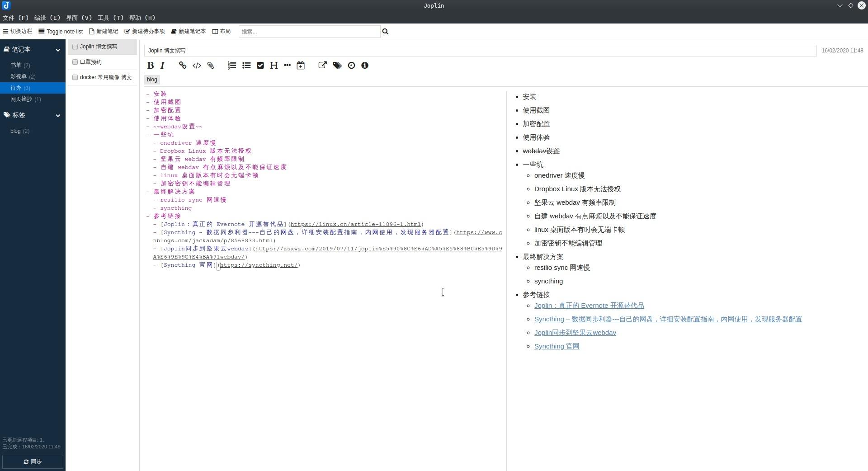Open the 文件 (F) menu
868x471 pixels.
point(15,18)
